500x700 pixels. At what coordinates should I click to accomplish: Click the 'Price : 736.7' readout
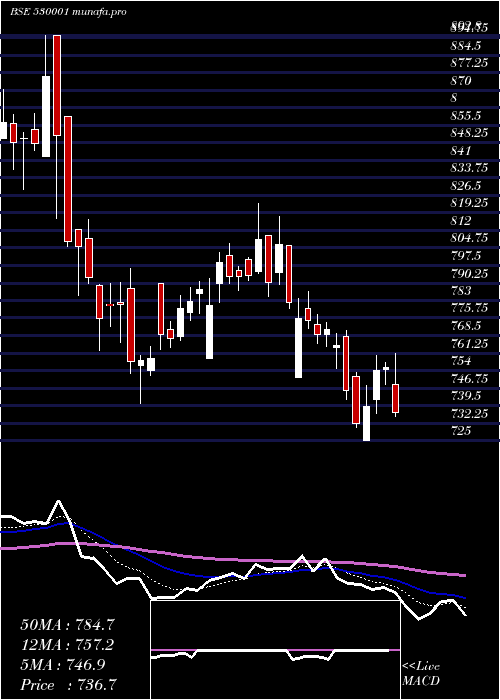point(69,685)
